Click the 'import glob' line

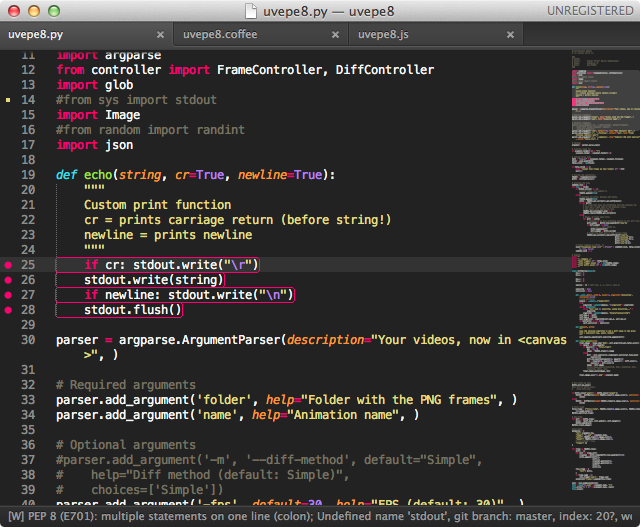95,85
